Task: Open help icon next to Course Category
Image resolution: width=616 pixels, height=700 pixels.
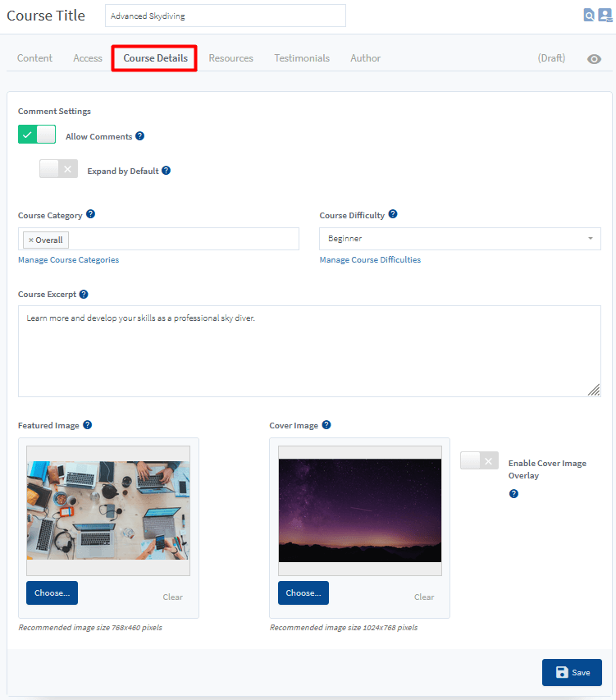Action: [x=90, y=214]
